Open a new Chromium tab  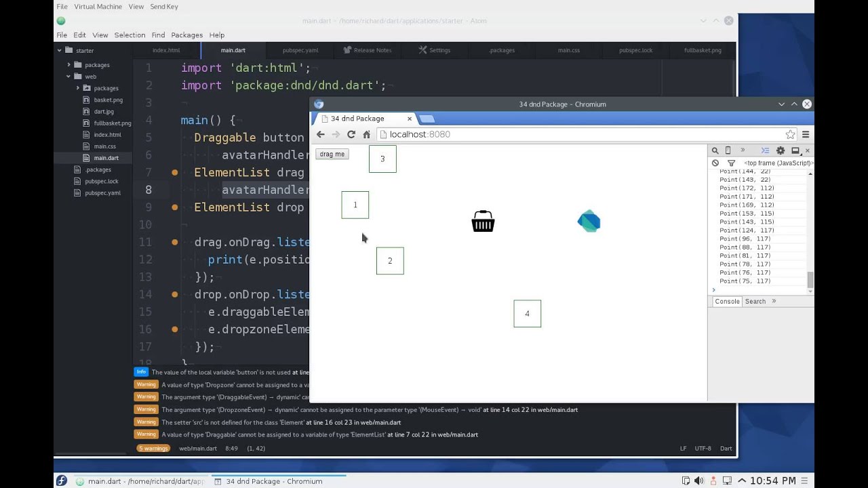click(x=427, y=119)
